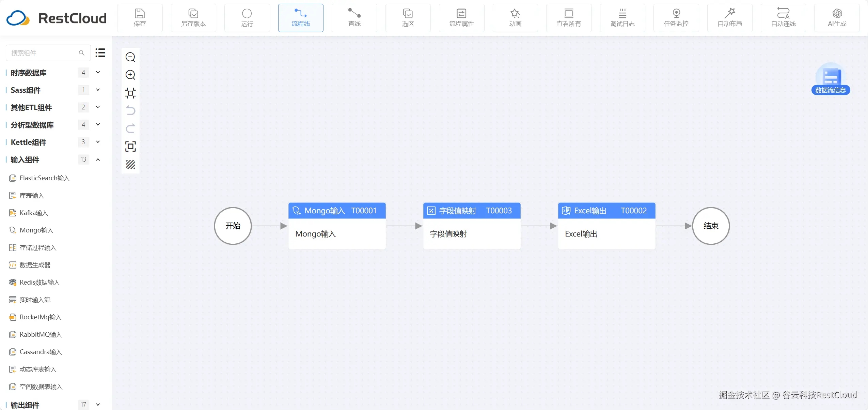868x410 pixels.
Task: Select the 直线 straight line tool
Action: pos(354,18)
